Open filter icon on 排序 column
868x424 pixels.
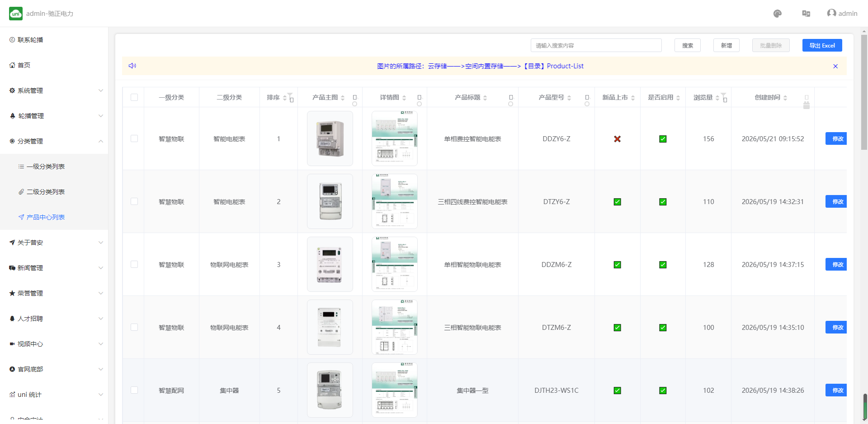coord(291,97)
